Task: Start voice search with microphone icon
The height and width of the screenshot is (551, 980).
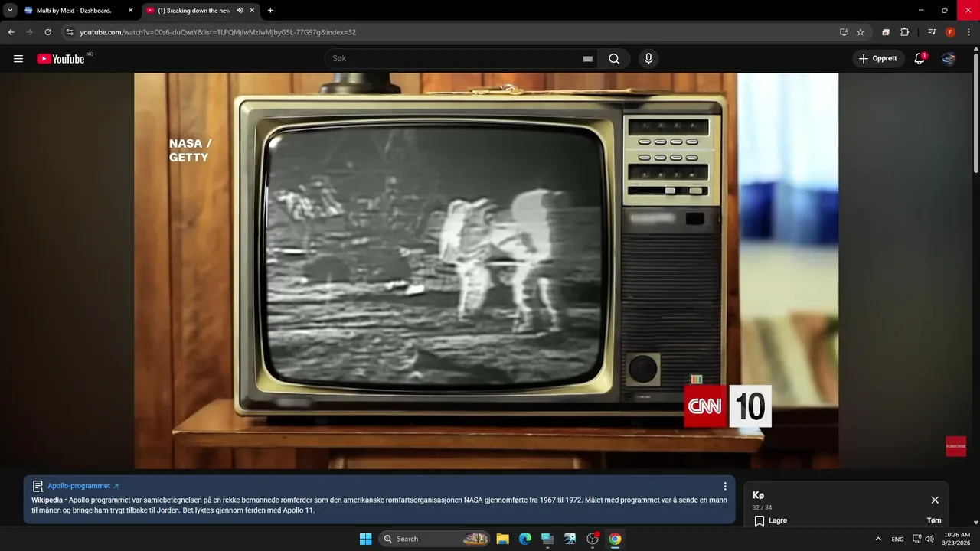Action: point(648,59)
